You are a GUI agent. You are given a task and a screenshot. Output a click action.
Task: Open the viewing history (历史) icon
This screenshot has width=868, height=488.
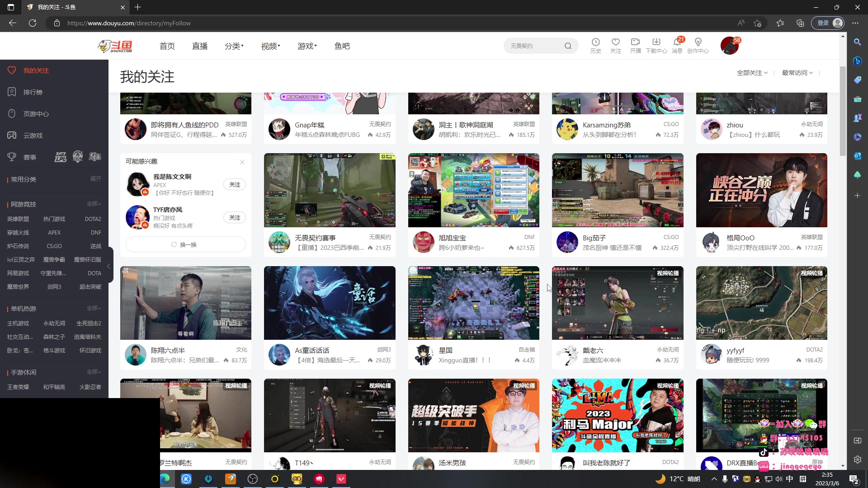[595, 43]
